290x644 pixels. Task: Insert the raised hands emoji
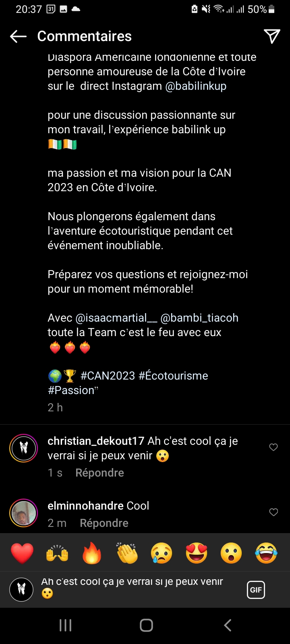(57, 553)
